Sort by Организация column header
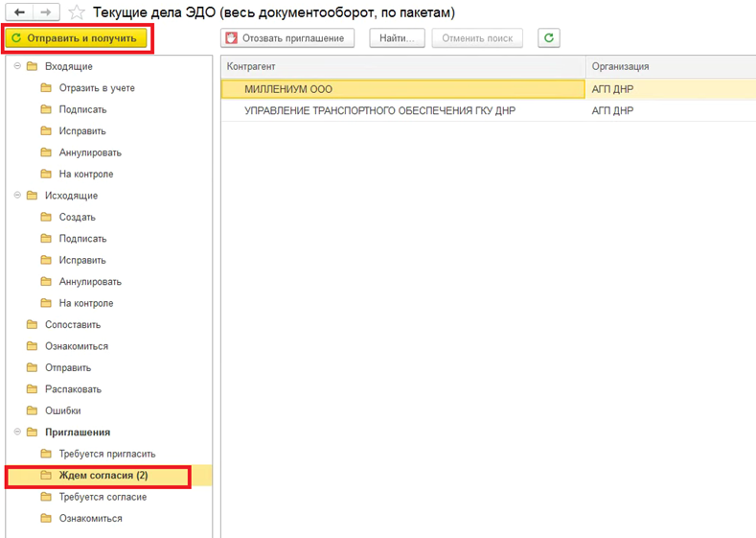The height and width of the screenshot is (538, 756). (x=671, y=66)
